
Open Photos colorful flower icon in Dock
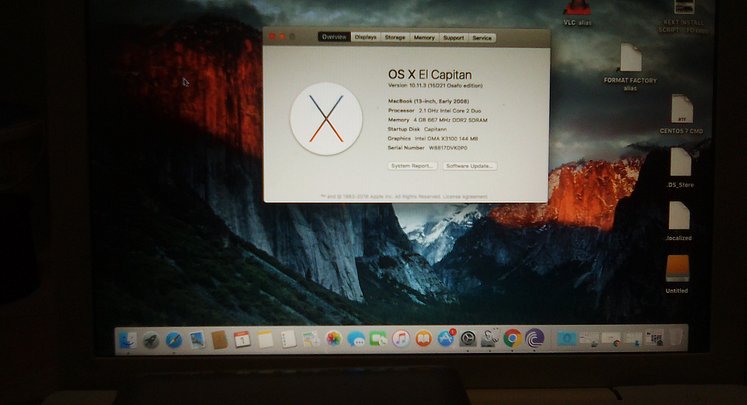click(333, 339)
